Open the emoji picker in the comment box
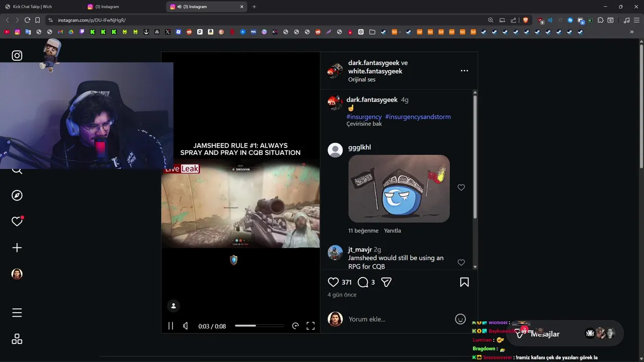The image size is (644, 362). click(460, 319)
